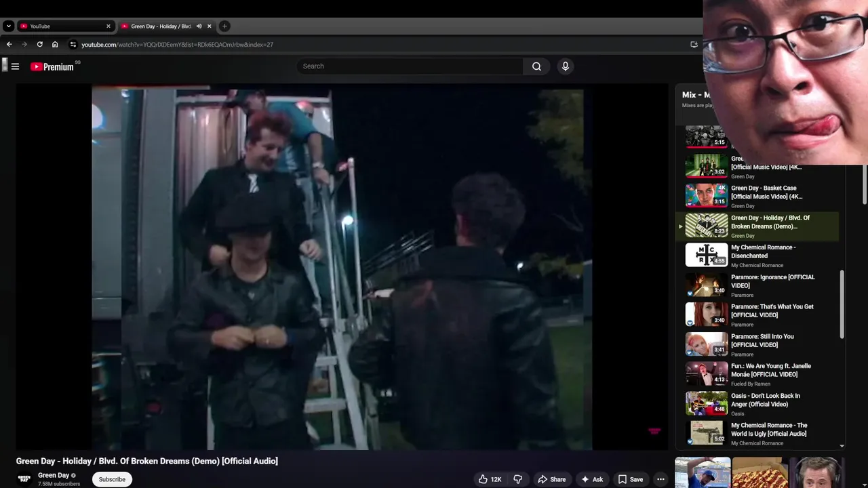This screenshot has width=868, height=488.
Task: Click the video title text
Action: click(147, 461)
